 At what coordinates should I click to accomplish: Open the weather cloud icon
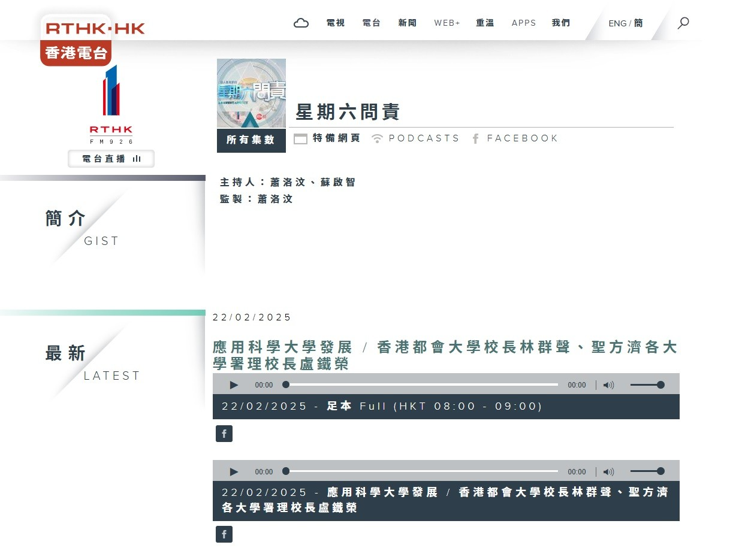tap(301, 23)
